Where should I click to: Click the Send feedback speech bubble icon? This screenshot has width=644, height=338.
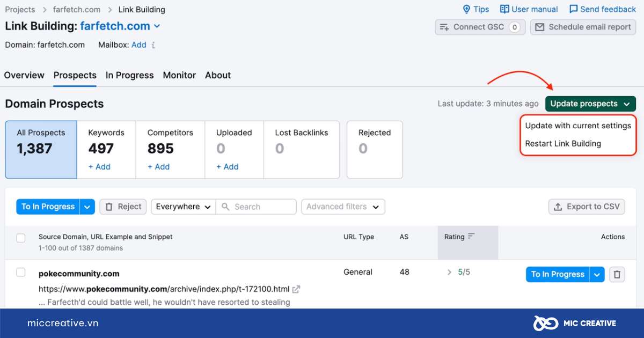pos(573,9)
